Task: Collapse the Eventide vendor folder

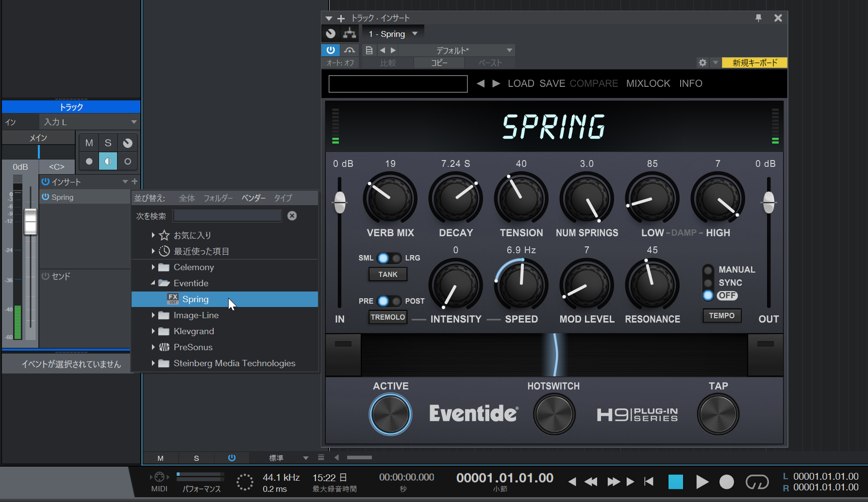Action: (153, 283)
